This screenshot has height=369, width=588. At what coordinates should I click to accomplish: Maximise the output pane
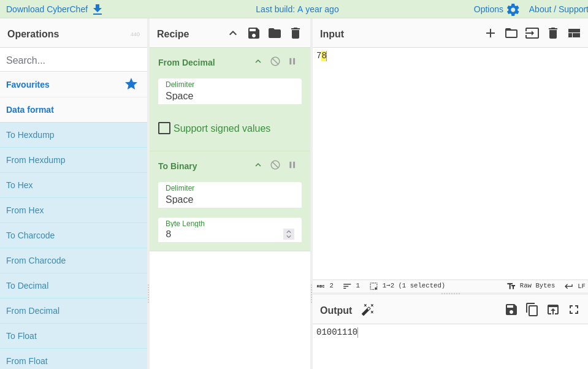(x=574, y=310)
